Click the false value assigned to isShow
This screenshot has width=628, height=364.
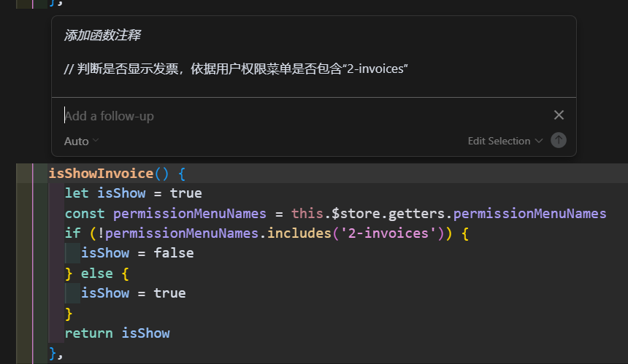(173, 253)
